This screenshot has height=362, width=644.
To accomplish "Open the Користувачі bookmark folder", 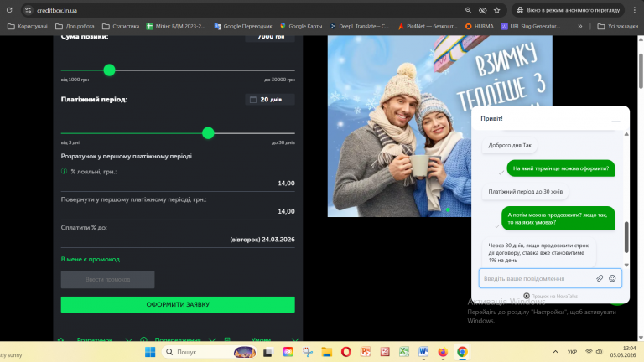I will coord(28,26).
